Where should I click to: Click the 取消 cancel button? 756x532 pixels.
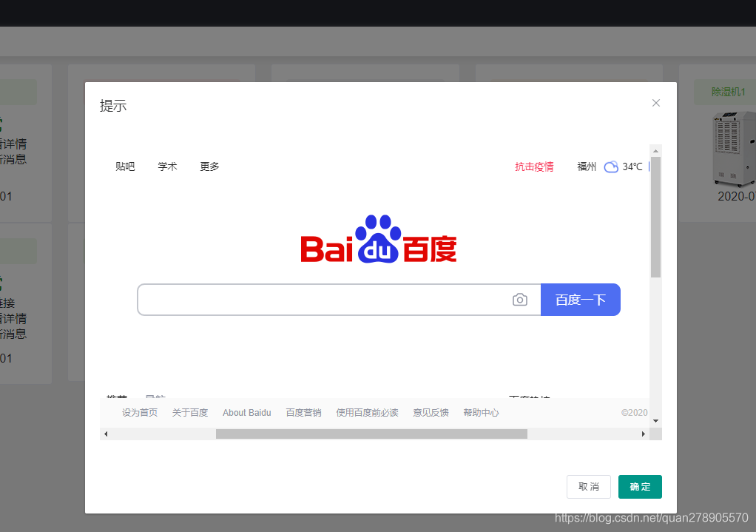589,487
